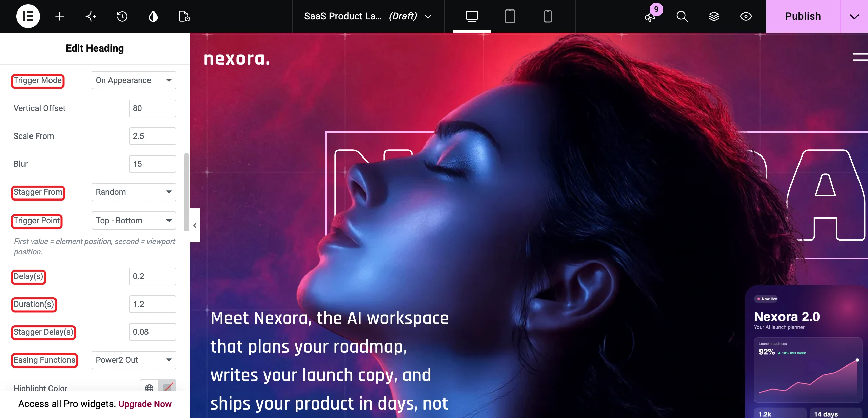The width and height of the screenshot is (868, 418).
Task: Click the Highlight Color swatch
Action: coord(167,386)
